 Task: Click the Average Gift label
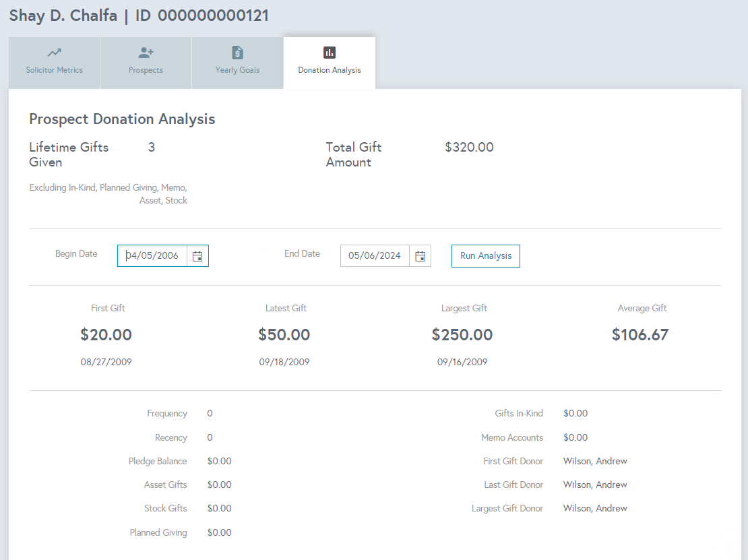642,308
